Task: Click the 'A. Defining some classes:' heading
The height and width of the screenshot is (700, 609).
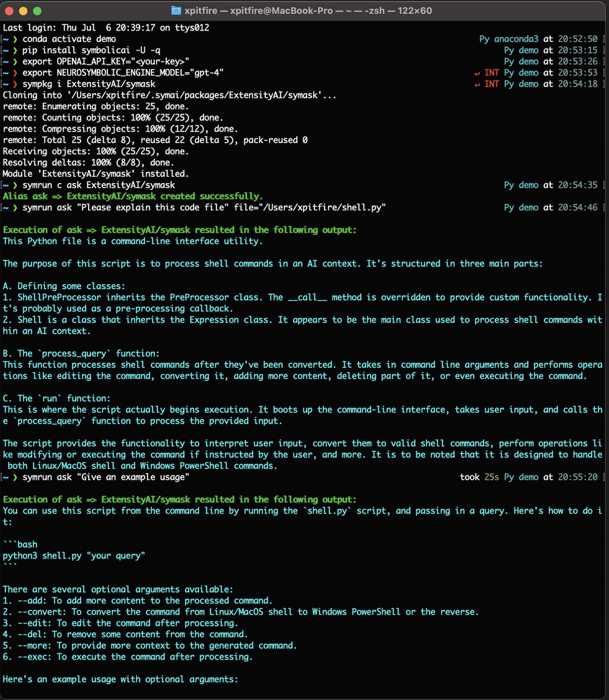Action: tap(64, 286)
